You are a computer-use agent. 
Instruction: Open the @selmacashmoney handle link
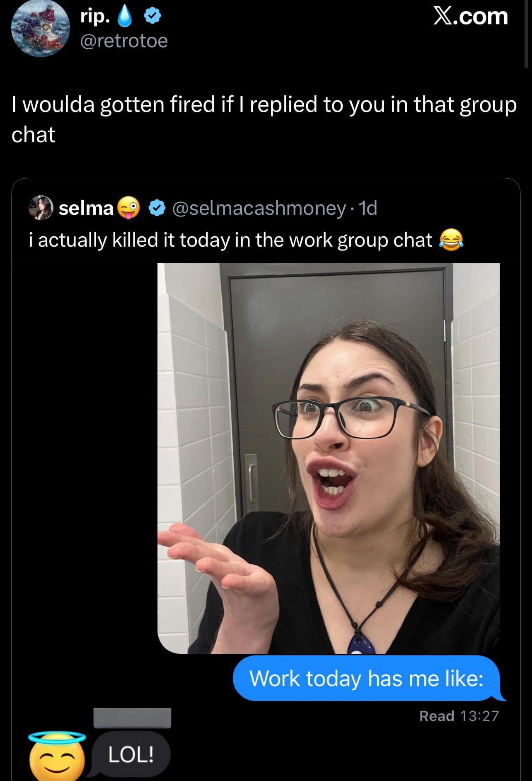[x=258, y=208]
